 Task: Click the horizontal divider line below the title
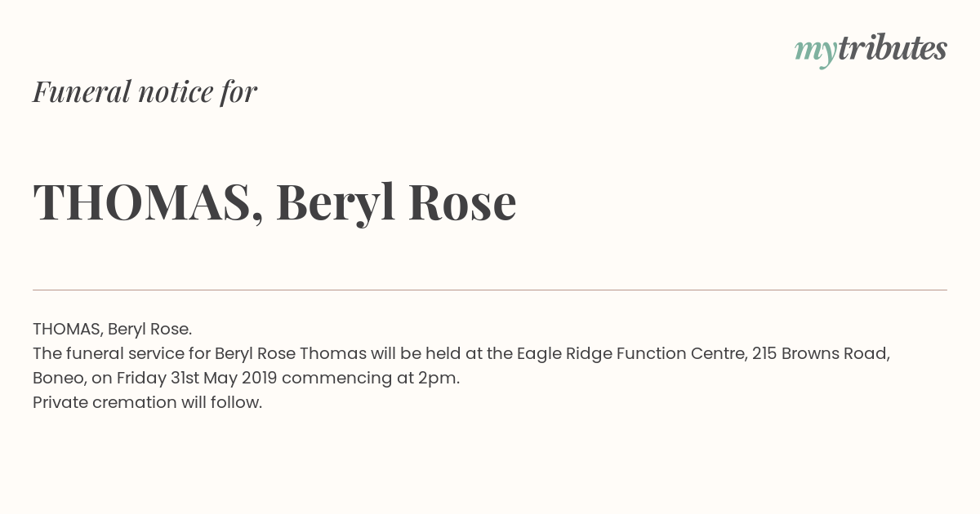[490, 290]
